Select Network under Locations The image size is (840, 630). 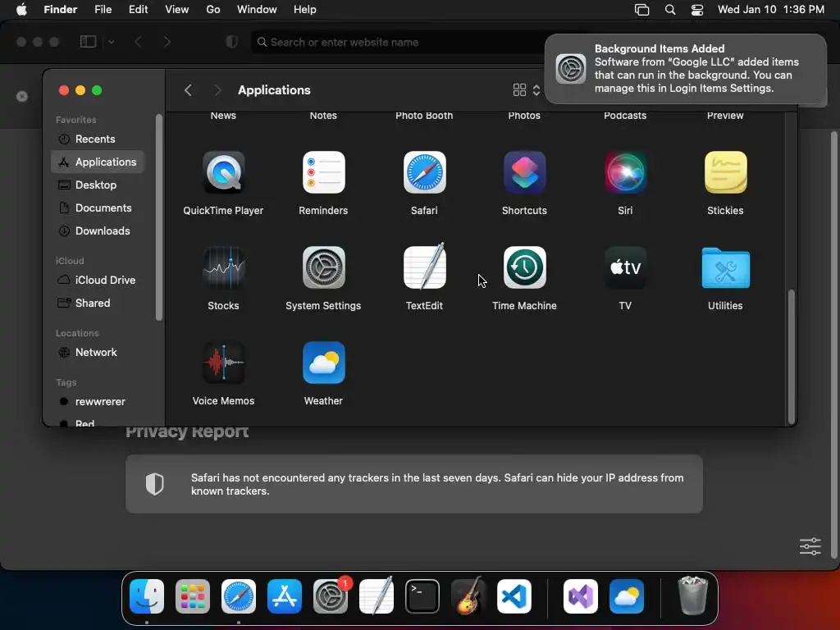tap(98, 353)
